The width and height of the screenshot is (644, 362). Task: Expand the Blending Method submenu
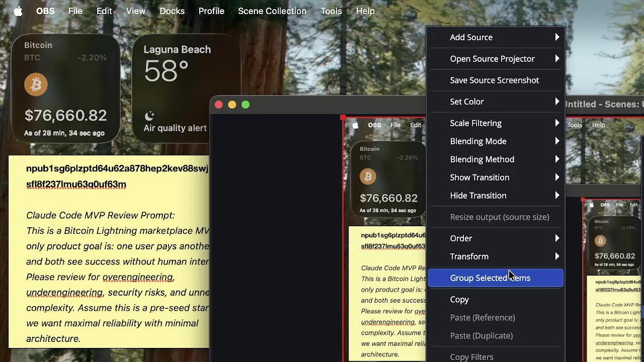496,159
